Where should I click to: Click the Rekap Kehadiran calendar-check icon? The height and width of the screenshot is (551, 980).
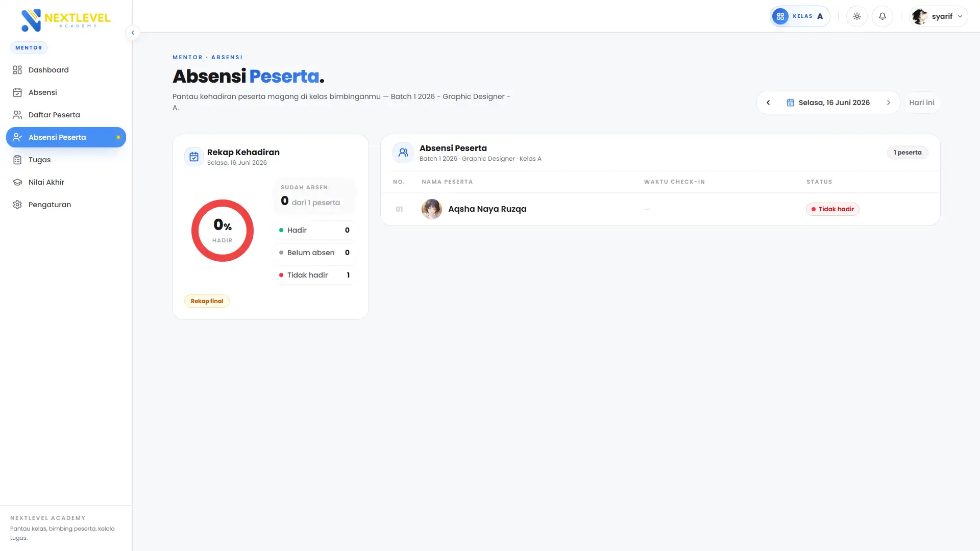point(194,157)
